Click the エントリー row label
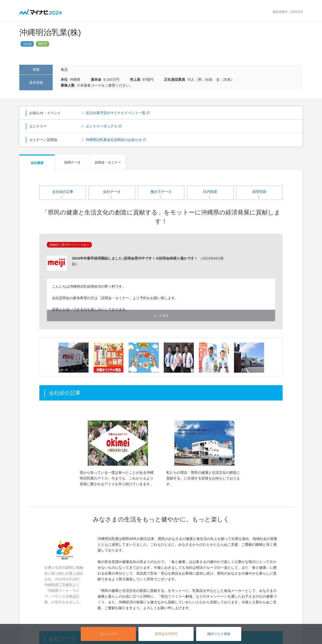The height and width of the screenshot is (644, 322). point(38,126)
